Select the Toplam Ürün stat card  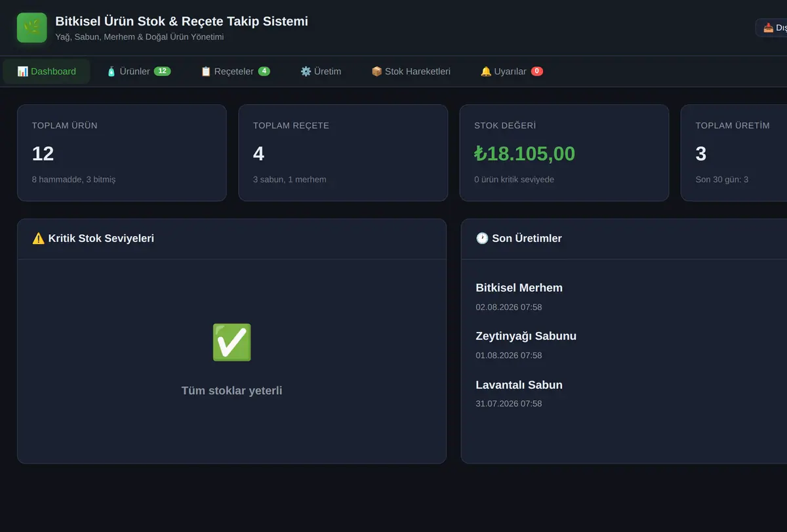122,153
